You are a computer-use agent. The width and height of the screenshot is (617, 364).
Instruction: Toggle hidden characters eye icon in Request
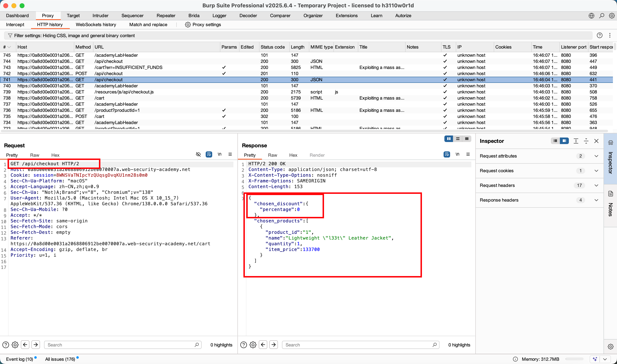[198, 154]
